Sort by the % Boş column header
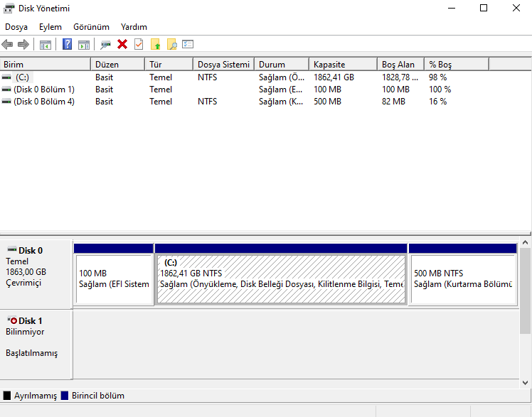The image size is (532, 417). pyautogui.click(x=457, y=65)
